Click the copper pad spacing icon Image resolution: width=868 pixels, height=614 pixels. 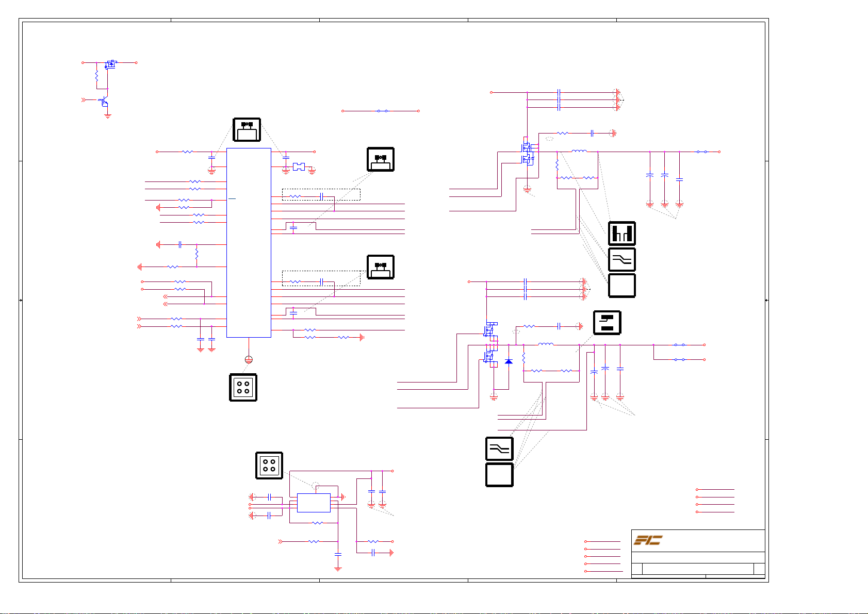point(622,234)
